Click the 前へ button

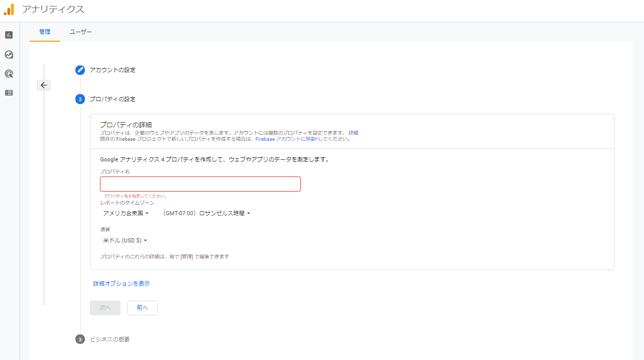[142, 308]
